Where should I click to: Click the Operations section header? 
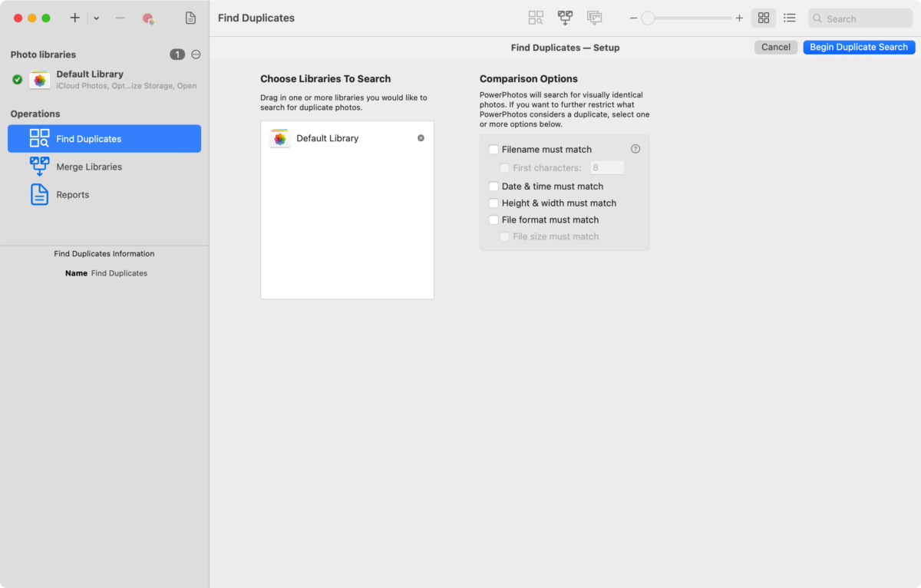[x=35, y=114]
